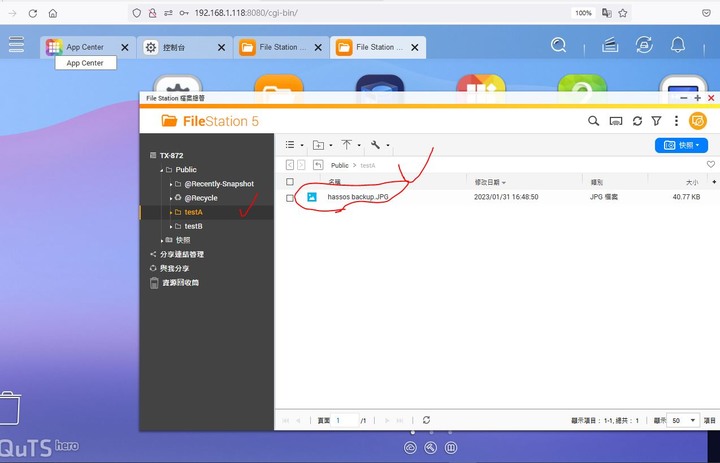720x463 pixels.
Task: Open 與我分享 in the sidebar
Action: (174, 268)
